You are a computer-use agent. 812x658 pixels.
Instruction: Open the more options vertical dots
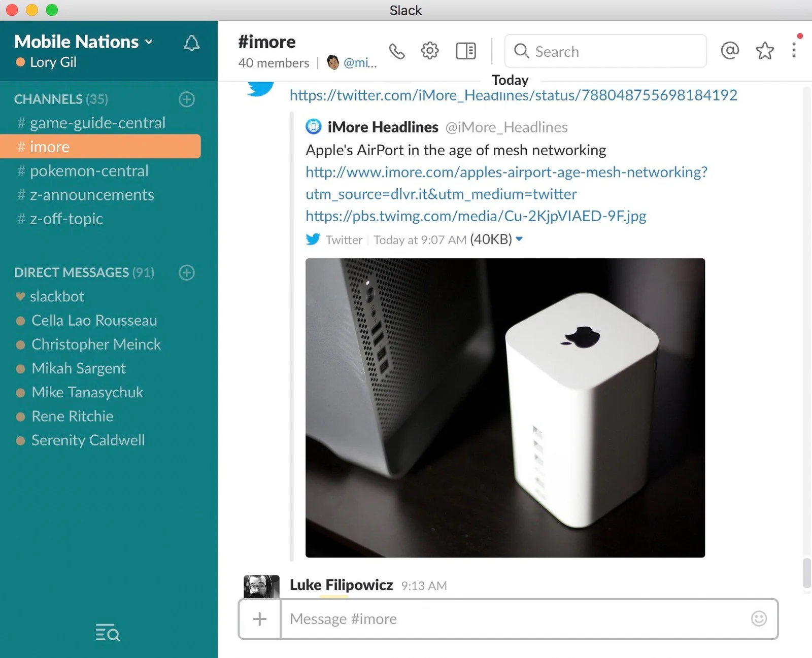(794, 50)
